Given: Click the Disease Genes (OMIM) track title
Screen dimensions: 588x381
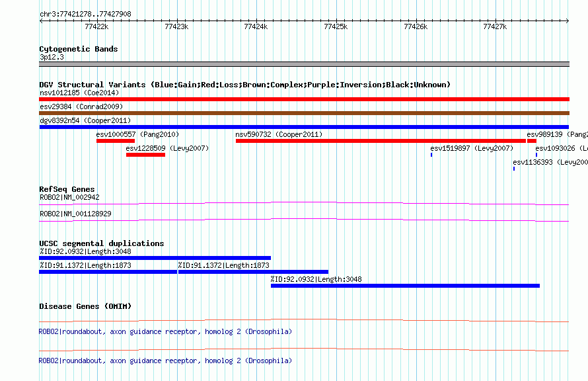Looking at the screenshot, I should pyautogui.click(x=85, y=306).
